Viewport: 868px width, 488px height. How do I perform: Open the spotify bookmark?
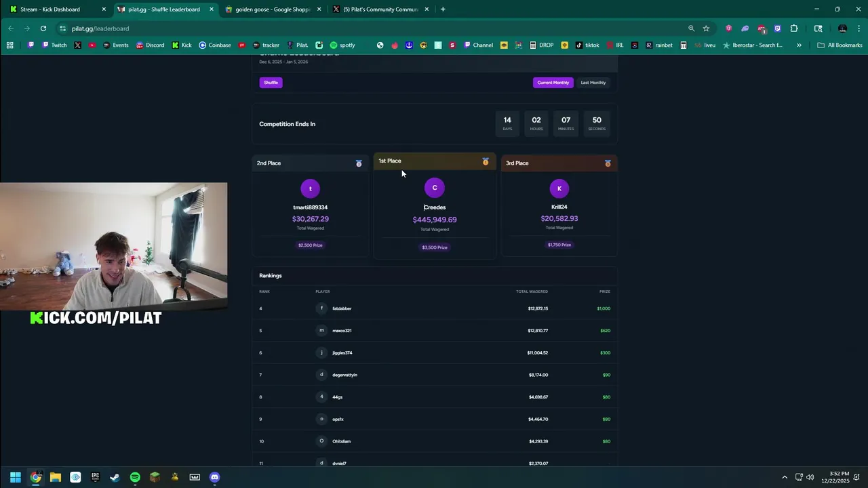point(342,45)
